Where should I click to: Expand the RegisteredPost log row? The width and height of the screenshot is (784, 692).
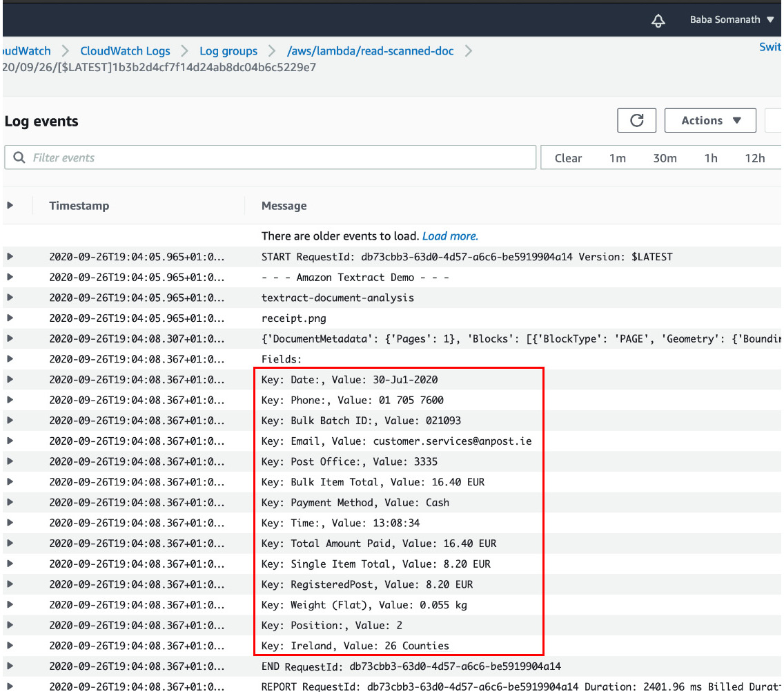[10, 585]
